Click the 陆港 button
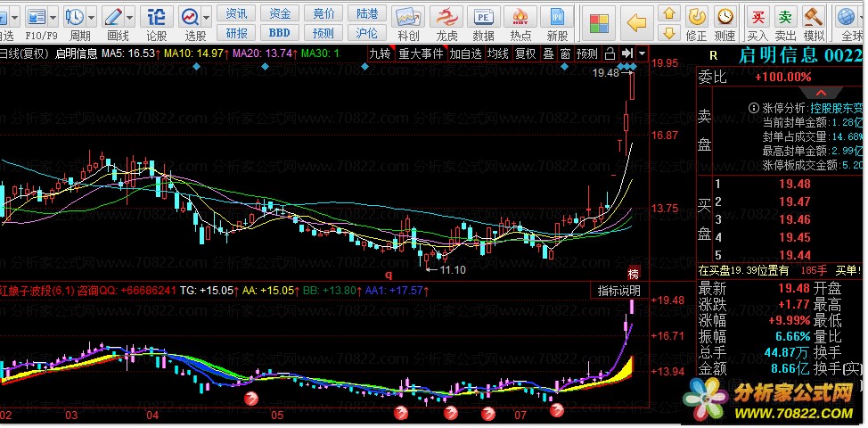The height and width of the screenshot is (428, 868). pos(367,13)
